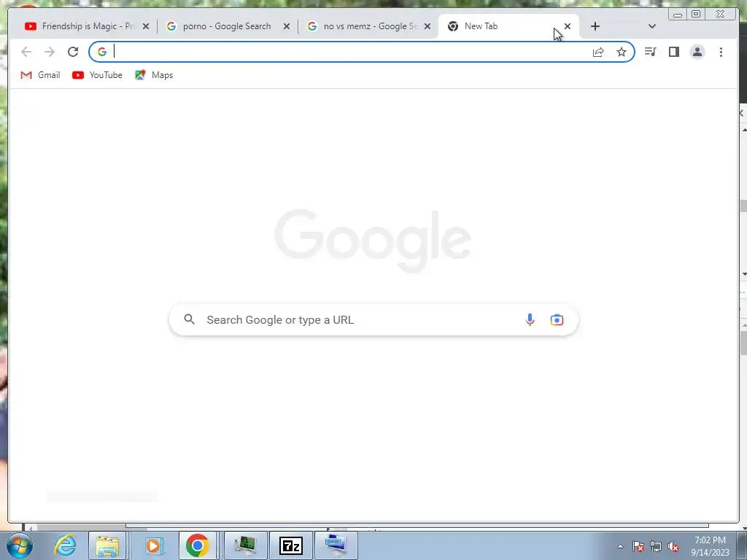Click the horizontal scrollbar thumb behind Chrome
The image size is (747, 560).
pos(92,528)
